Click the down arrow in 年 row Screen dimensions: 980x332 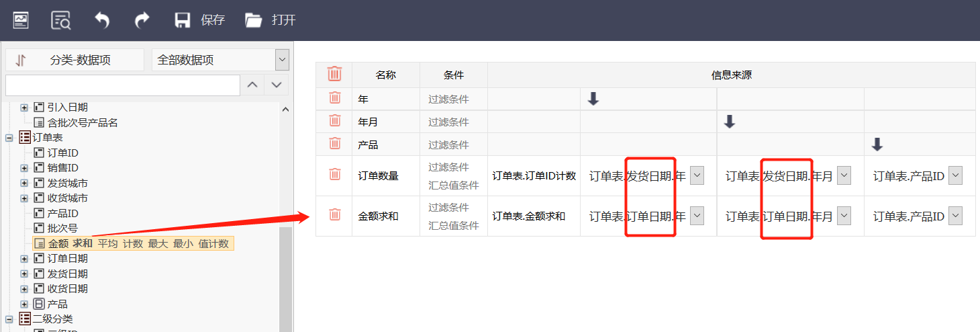click(x=593, y=99)
